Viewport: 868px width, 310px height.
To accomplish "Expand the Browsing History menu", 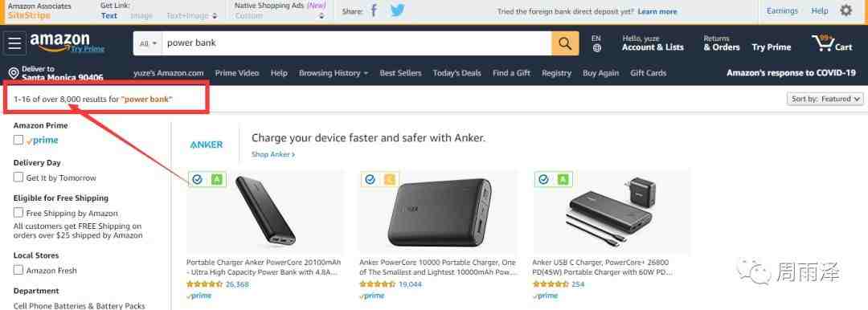I will coord(334,73).
